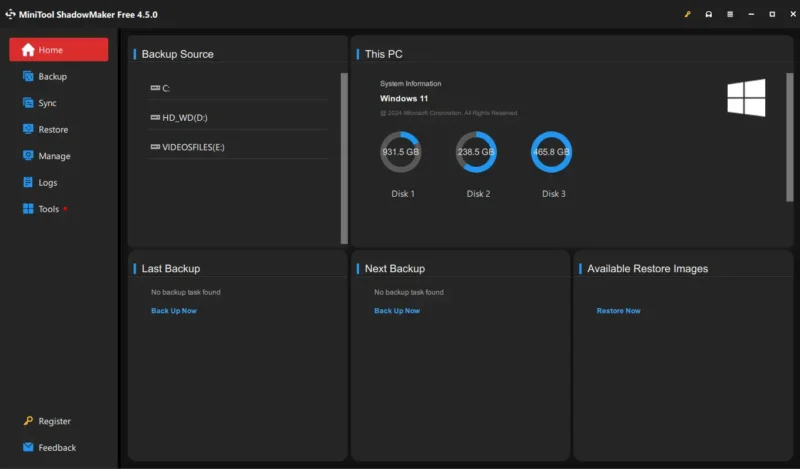Image resolution: width=800 pixels, height=469 pixels.
Task: View the Logs page
Action: [40, 182]
